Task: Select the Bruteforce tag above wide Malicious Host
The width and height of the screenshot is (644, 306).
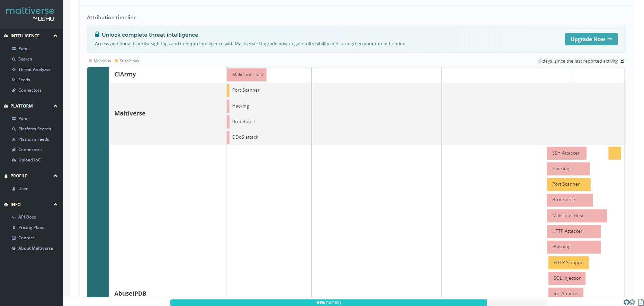Action: (x=570, y=200)
